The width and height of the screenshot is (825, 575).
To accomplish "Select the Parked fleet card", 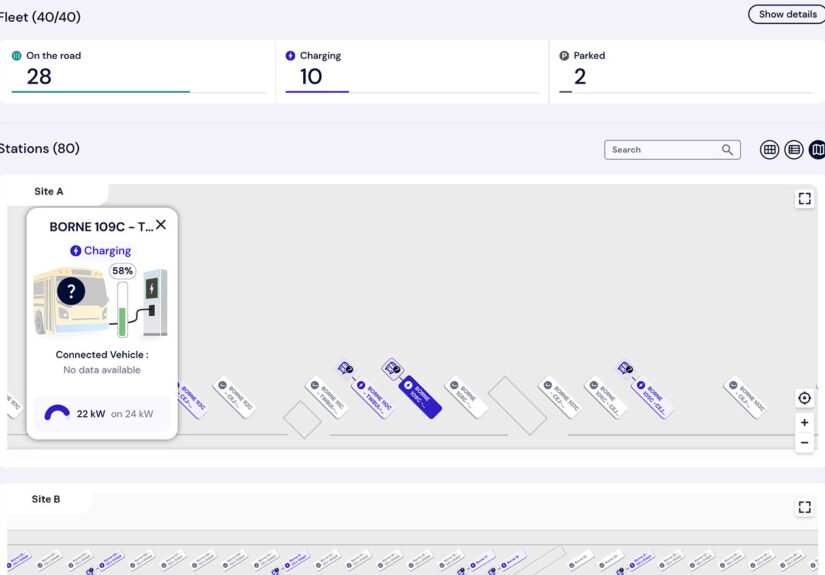I will click(x=687, y=72).
